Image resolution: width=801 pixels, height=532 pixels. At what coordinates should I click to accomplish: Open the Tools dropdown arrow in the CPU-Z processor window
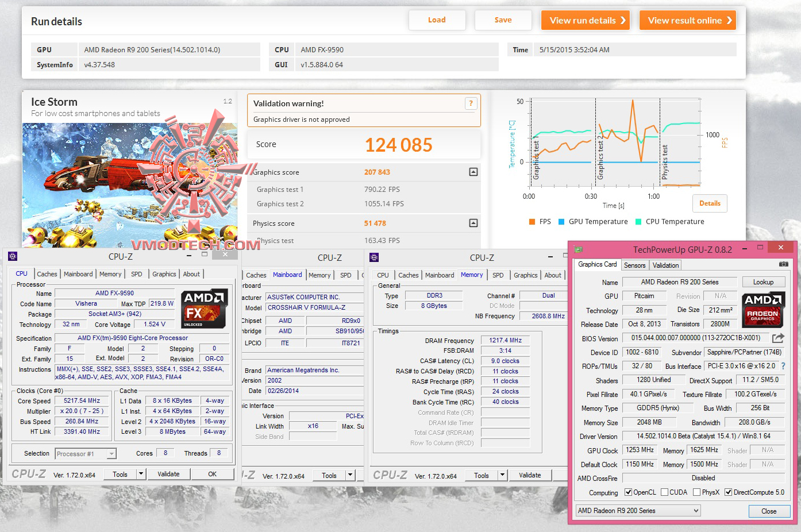point(141,474)
